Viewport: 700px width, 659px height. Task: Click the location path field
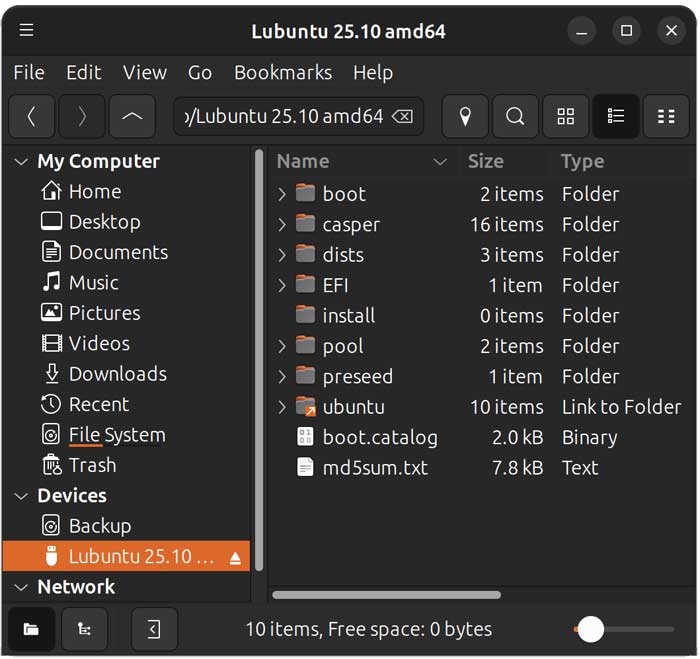point(298,117)
